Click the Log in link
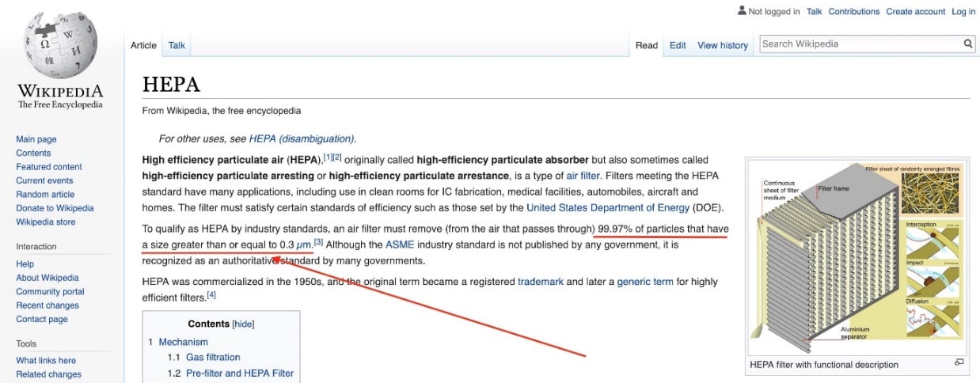This screenshot has width=980, height=383. pyautogui.click(x=963, y=11)
